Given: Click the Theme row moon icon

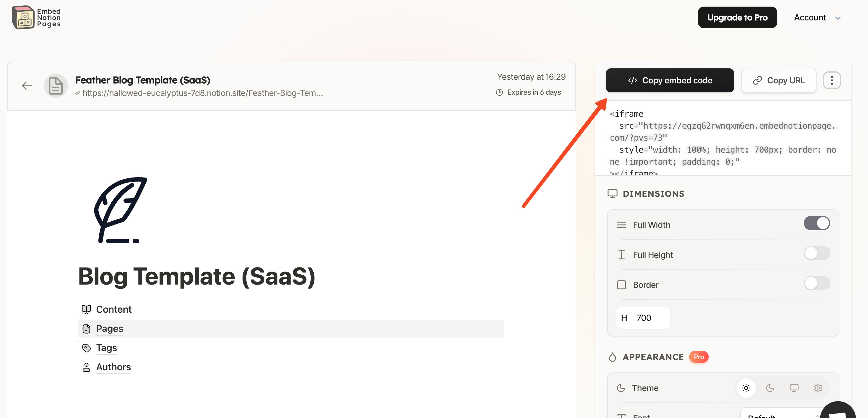Looking at the screenshot, I should (x=621, y=388).
